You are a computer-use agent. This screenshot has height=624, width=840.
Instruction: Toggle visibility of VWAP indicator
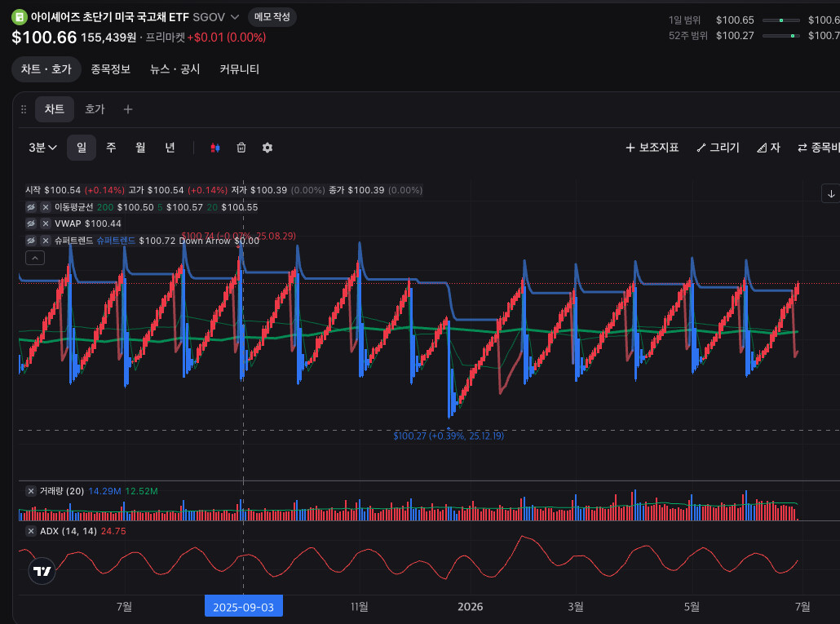pyautogui.click(x=31, y=223)
